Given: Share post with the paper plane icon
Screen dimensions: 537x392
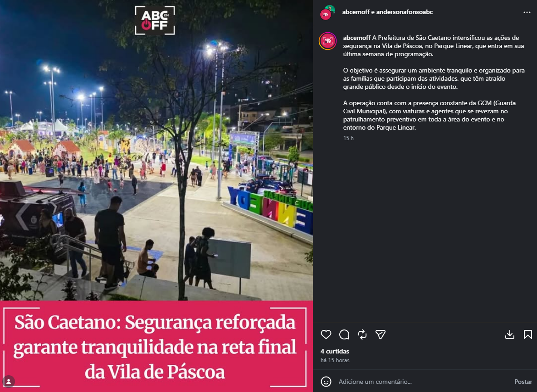Looking at the screenshot, I should (x=381, y=334).
